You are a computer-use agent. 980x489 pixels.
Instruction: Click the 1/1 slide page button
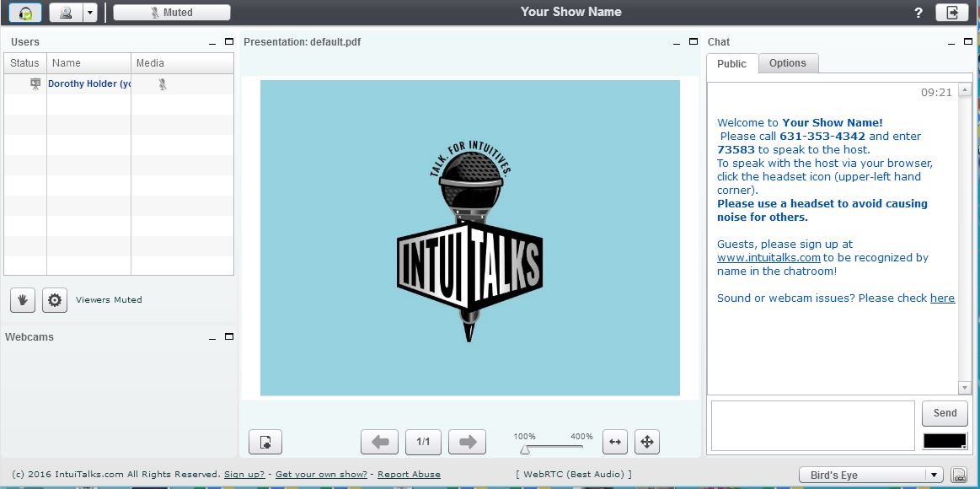point(423,442)
